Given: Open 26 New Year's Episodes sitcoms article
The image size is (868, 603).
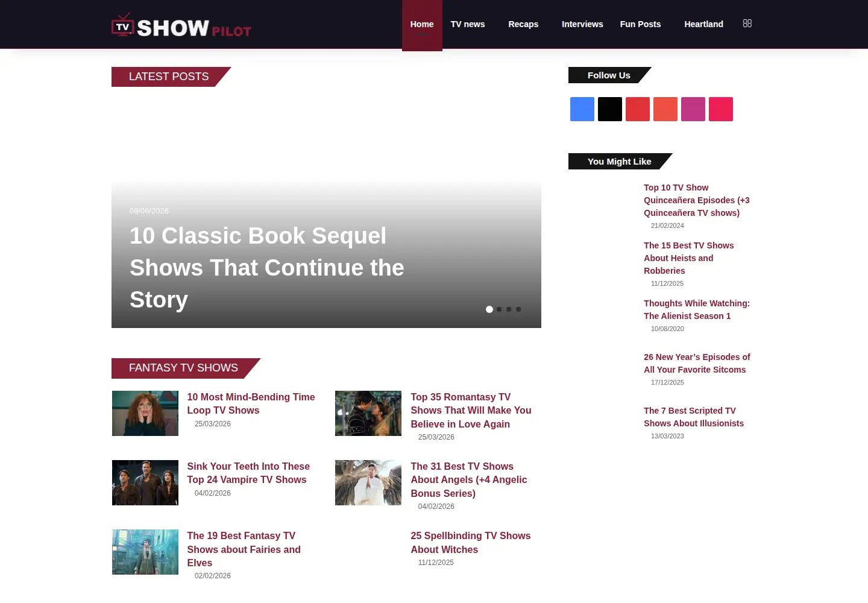Looking at the screenshot, I should tap(697, 363).
